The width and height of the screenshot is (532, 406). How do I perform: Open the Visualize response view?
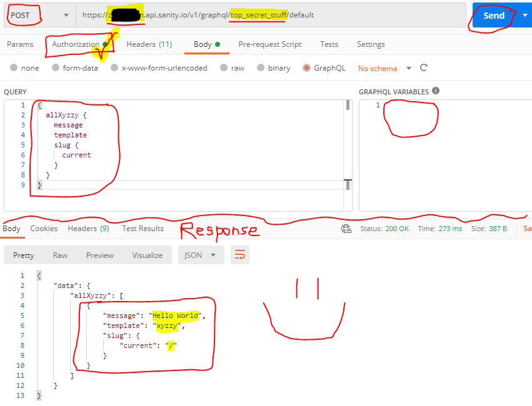148,255
